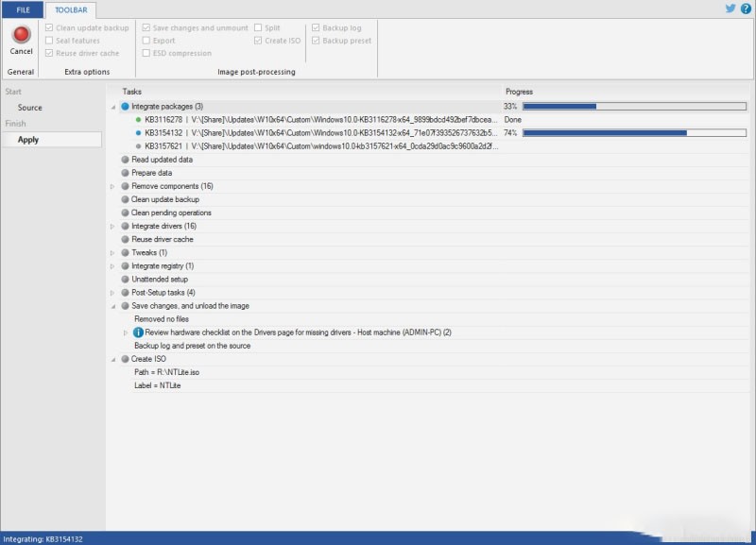Open the Twitter bird icon link
Image resolution: width=756 pixels, height=545 pixels.
point(730,9)
